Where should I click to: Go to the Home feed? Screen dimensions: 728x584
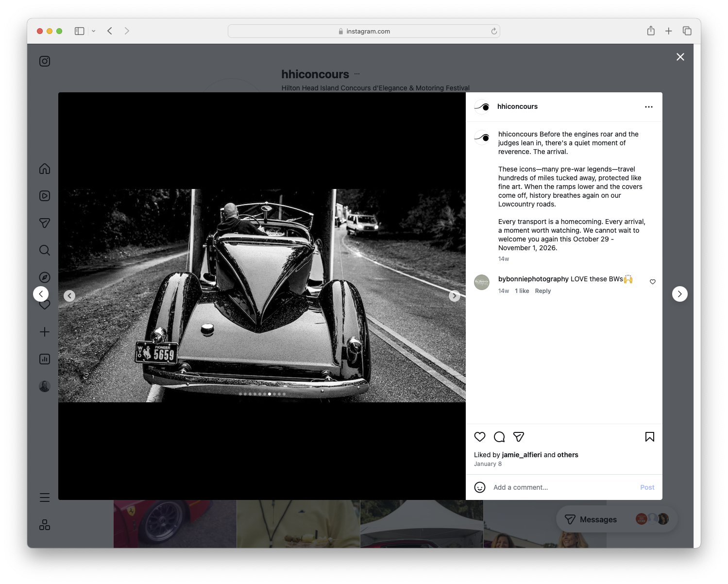(45, 169)
